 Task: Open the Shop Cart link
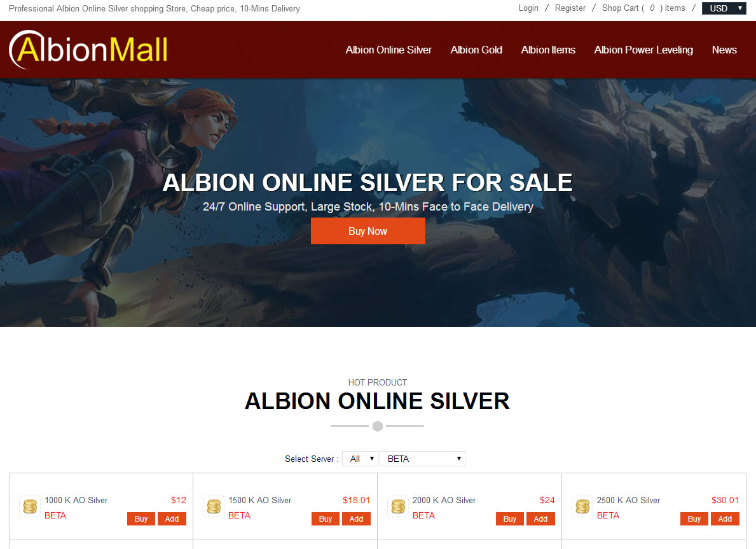pos(643,8)
